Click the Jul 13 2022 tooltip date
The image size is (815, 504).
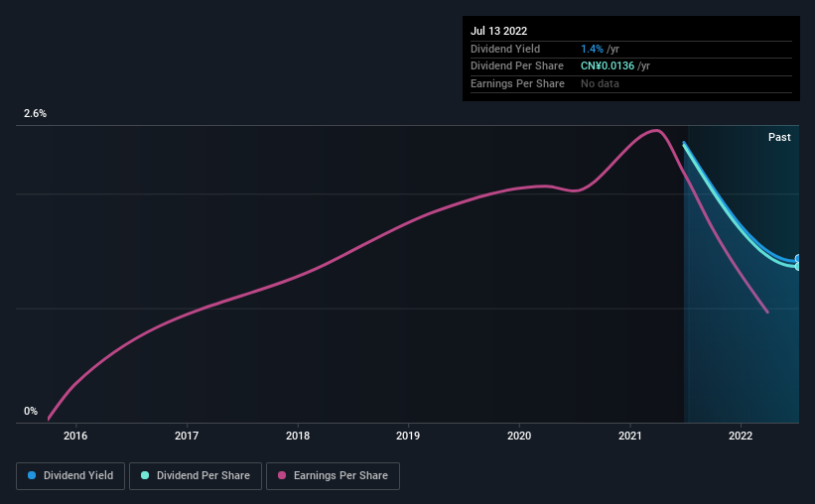tap(499, 31)
